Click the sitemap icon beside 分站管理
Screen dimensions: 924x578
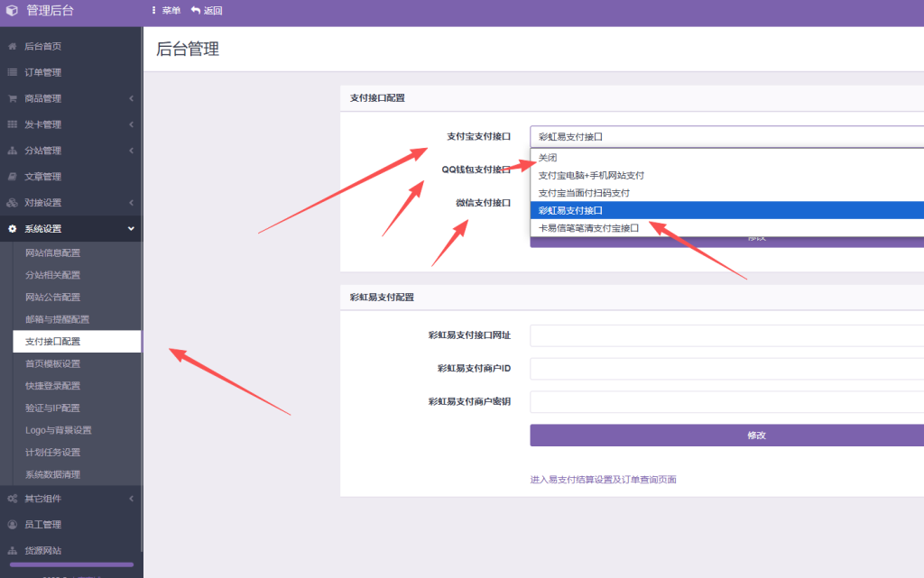13,151
